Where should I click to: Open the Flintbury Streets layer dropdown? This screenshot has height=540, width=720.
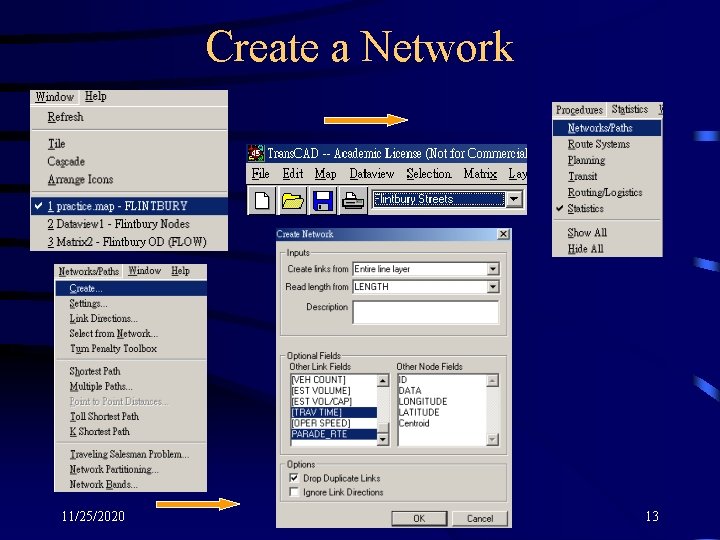click(514, 199)
